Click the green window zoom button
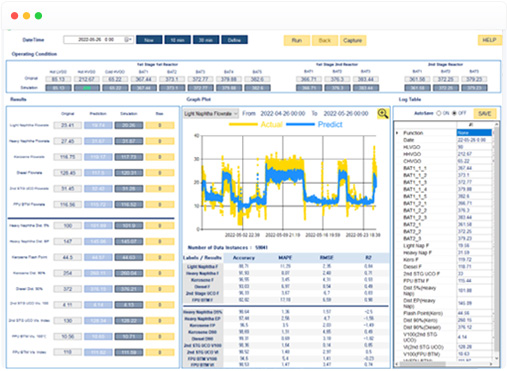Screen dimensions: 507x371 click(x=38, y=16)
